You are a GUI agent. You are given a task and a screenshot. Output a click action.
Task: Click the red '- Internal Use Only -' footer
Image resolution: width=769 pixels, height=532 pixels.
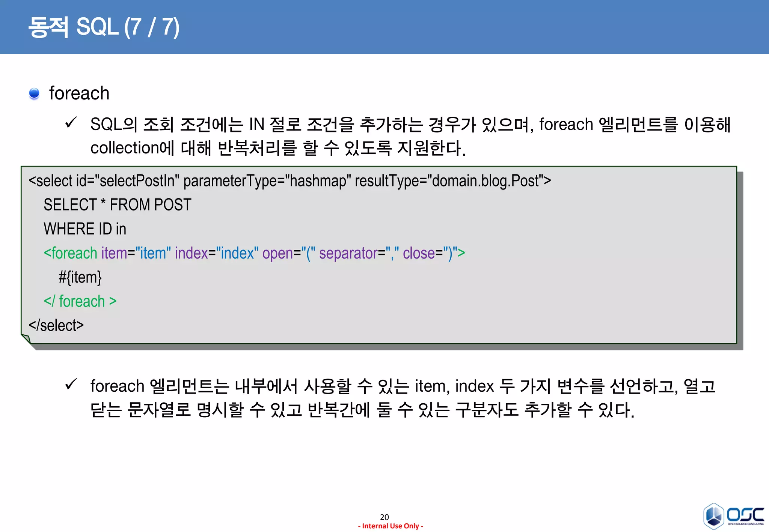tap(391, 526)
